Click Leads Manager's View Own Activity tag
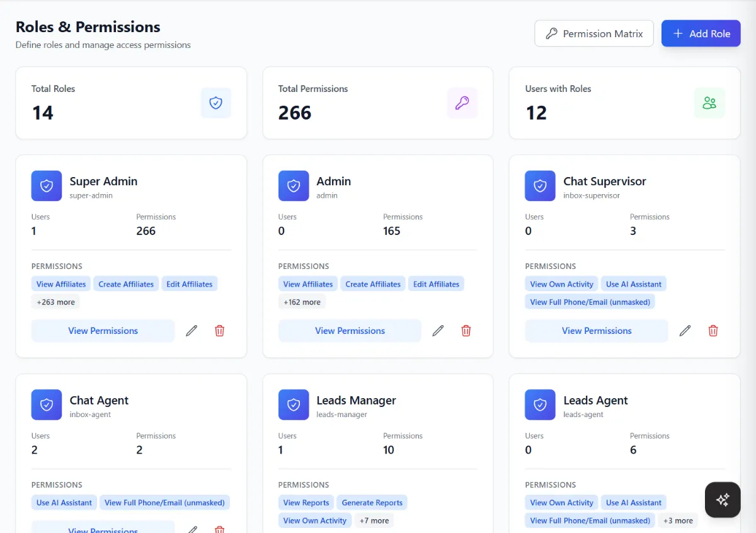The width and height of the screenshot is (756, 533). (x=315, y=520)
